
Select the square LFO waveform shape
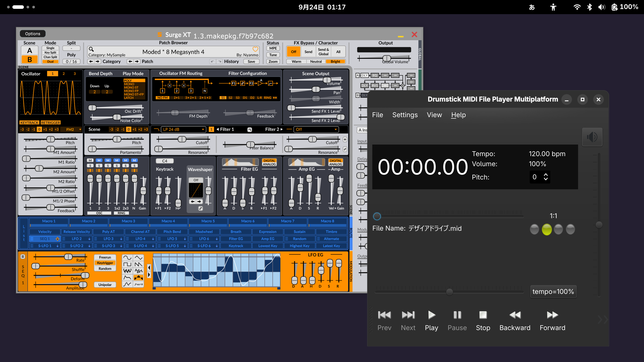pos(127,264)
